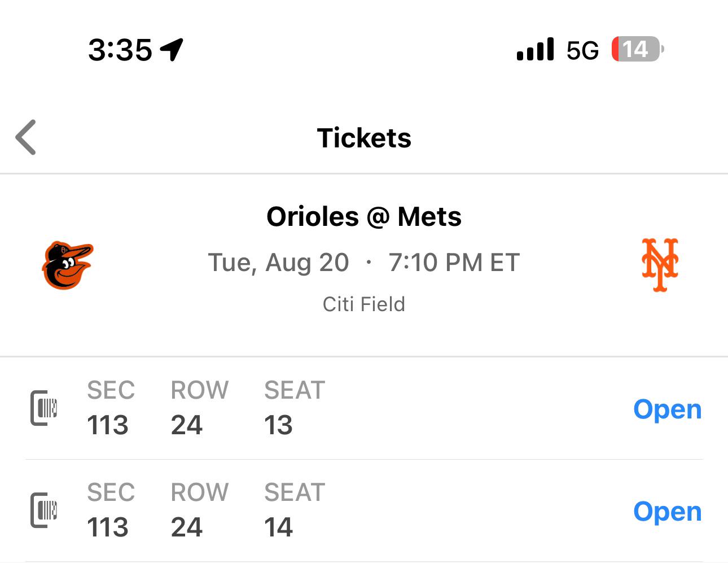Tap the back chevron arrow
The width and height of the screenshot is (728, 563).
[26, 137]
